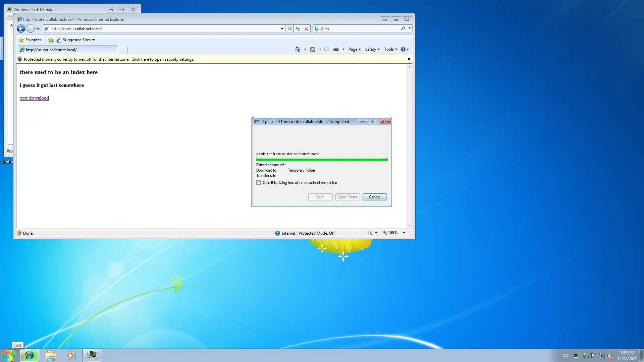This screenshot has width=644, height=362.
Task: Check 'Close this dialog box when download completes'
Action: click(x=258, y=183)
